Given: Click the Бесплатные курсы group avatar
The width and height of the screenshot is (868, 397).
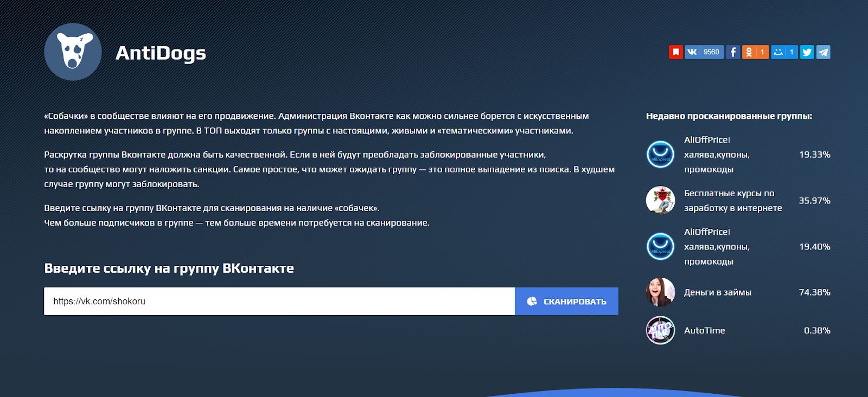Looking at the screenshot, I should click(660, 201).
